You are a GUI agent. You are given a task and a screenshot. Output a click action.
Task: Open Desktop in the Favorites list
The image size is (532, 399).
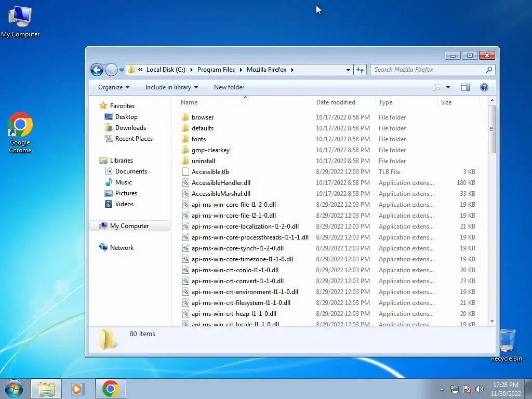pyautogui.click(x=126, y=117)
